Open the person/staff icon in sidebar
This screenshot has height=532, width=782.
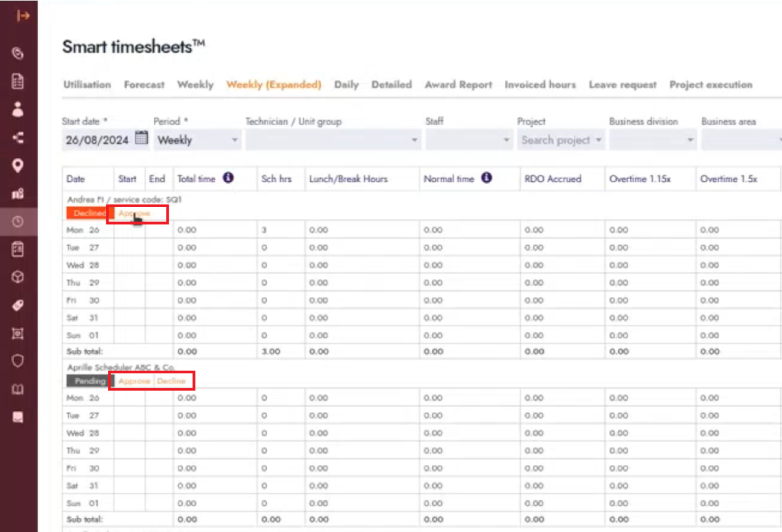18,109
